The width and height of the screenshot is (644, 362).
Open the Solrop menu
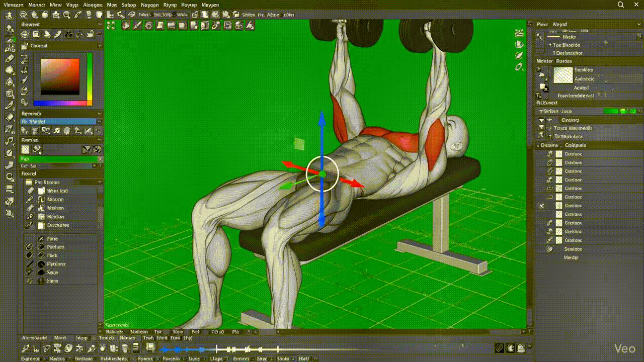(x=129, y=5)
